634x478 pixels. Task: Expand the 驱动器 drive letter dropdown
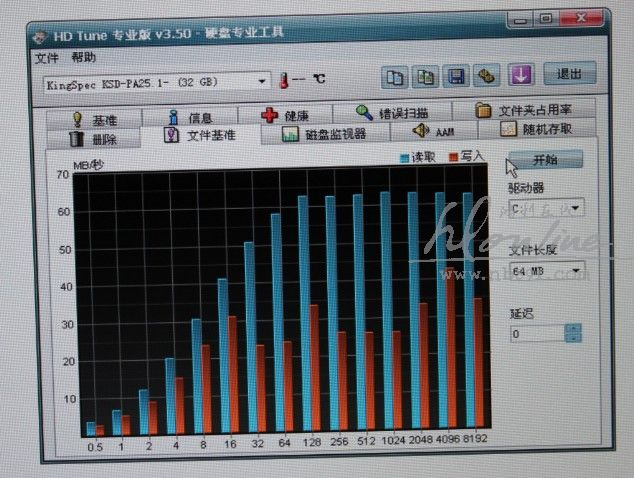pos(576,210)
